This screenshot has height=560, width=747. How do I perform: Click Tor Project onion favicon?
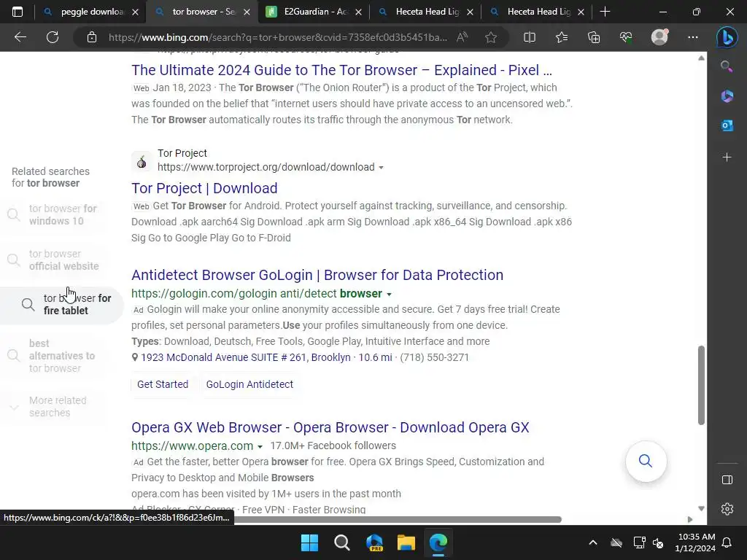[142, 161]
